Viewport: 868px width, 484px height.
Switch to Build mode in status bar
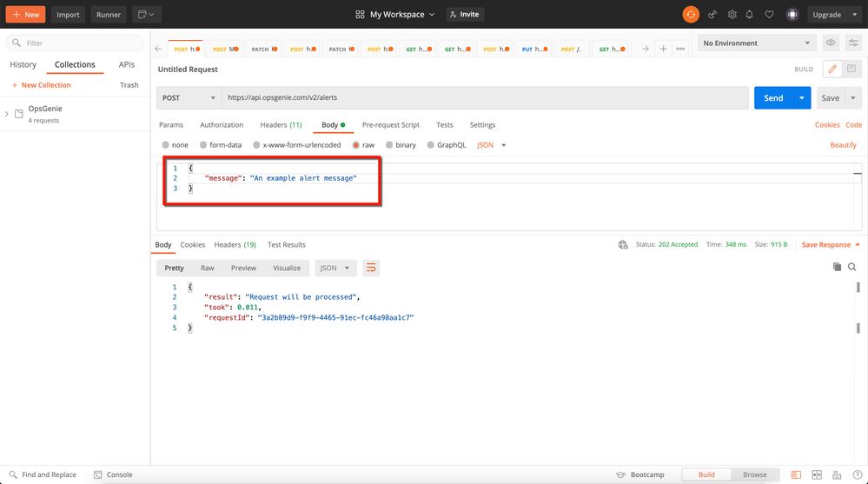706,474
